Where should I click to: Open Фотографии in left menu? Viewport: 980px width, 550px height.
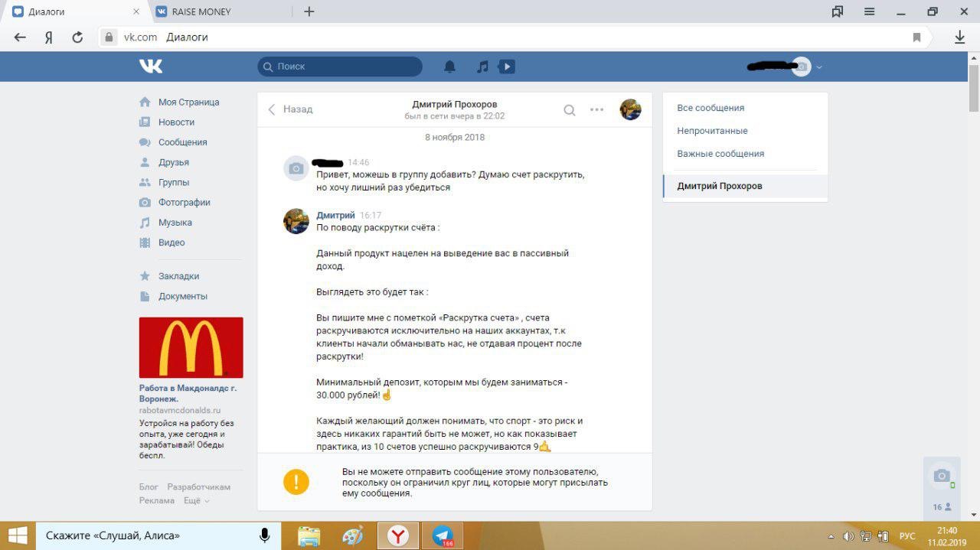pos(184,202)
